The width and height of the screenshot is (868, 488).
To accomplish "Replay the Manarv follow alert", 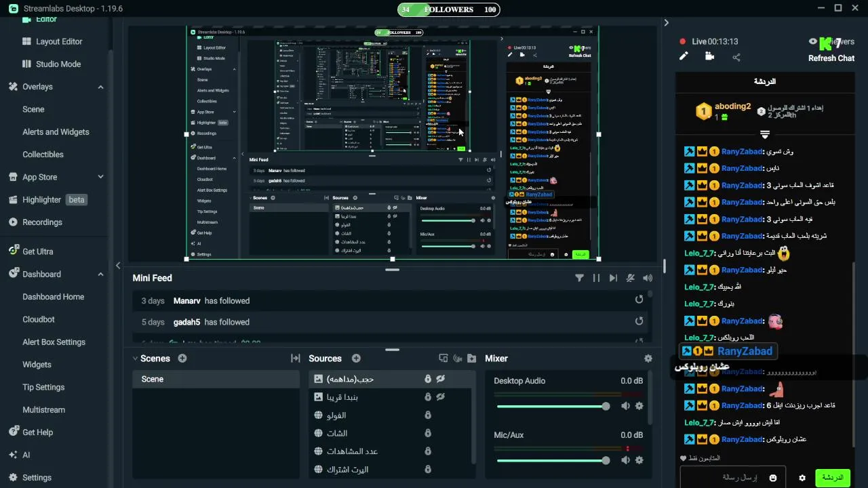I will (639, 300).
